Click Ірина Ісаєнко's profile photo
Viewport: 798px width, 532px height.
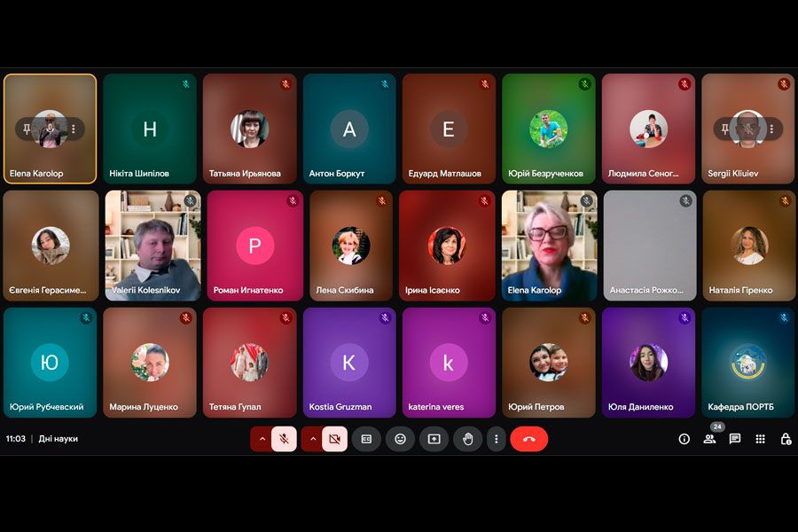tap(447, 246)
